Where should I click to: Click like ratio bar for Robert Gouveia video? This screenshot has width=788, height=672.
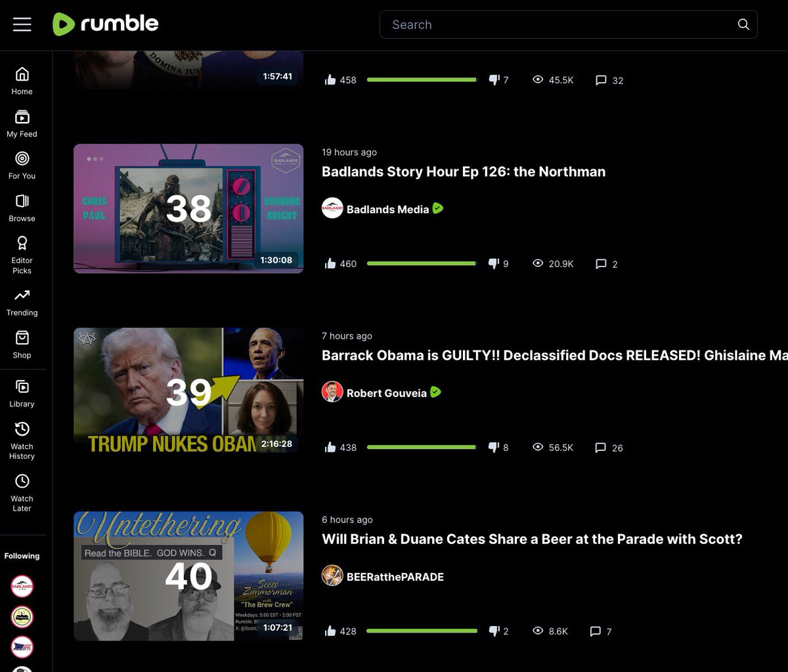[x=422, y=447]
